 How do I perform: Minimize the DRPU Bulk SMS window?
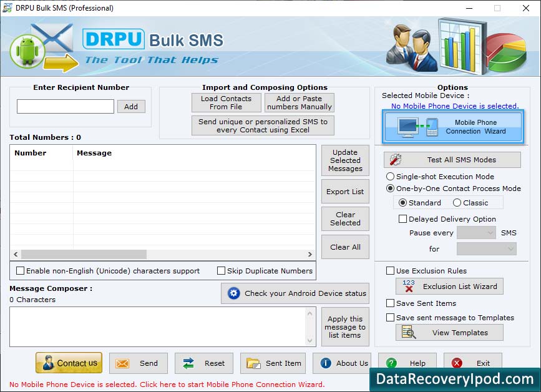point(469,8)
